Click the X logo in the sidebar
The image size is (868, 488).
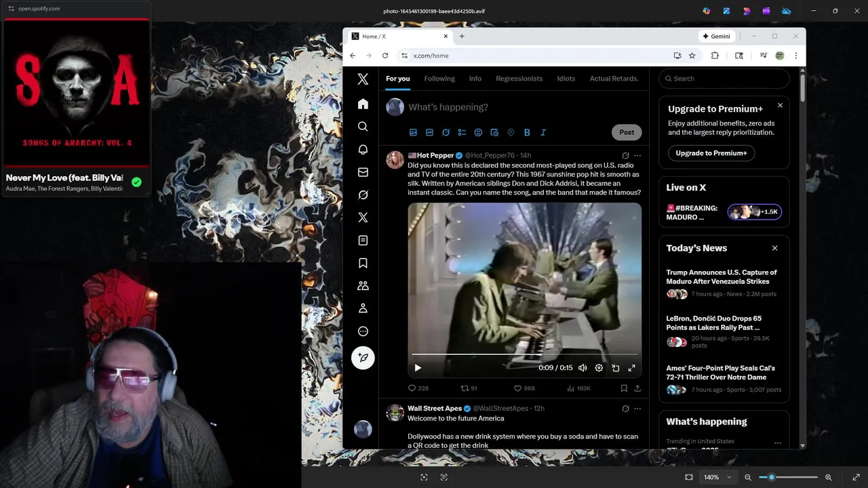pyautogui.click(x=363, y=79)
